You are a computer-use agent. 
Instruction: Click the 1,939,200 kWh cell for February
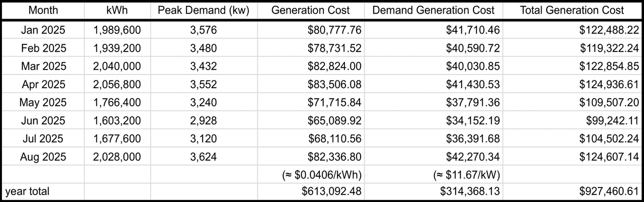(117, 48)
